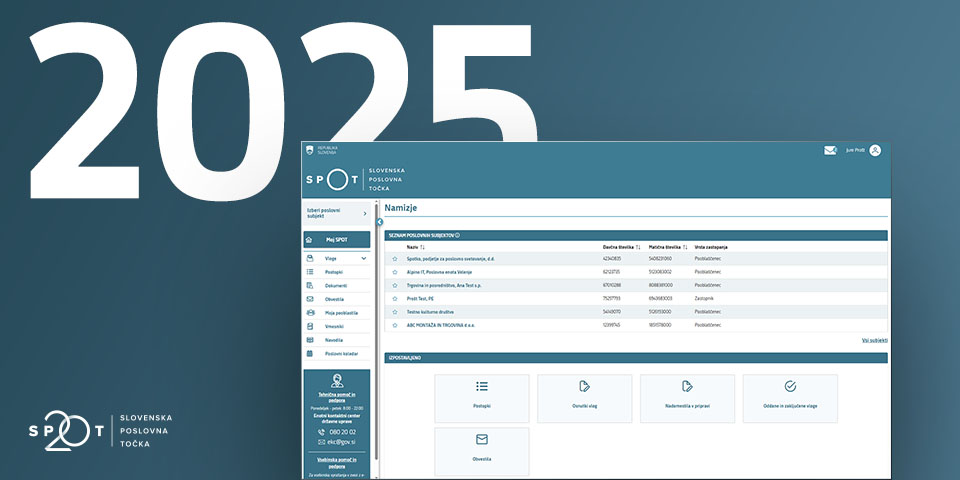Open Moja pooblastila in the sidebar menu
The height and width of the screenshot is (480, 960).
[341, 313]
